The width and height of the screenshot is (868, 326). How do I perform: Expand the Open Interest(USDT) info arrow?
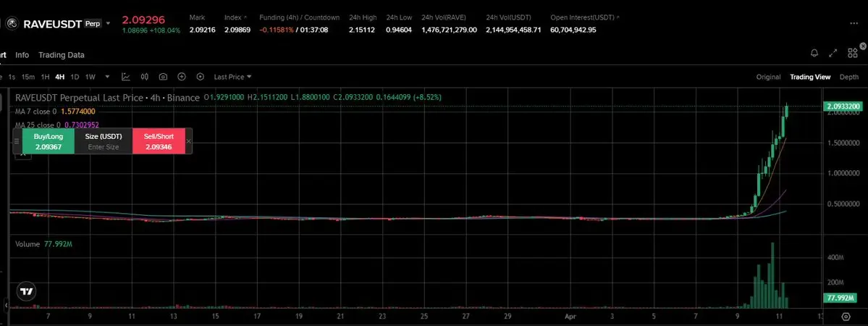(618, 17)
